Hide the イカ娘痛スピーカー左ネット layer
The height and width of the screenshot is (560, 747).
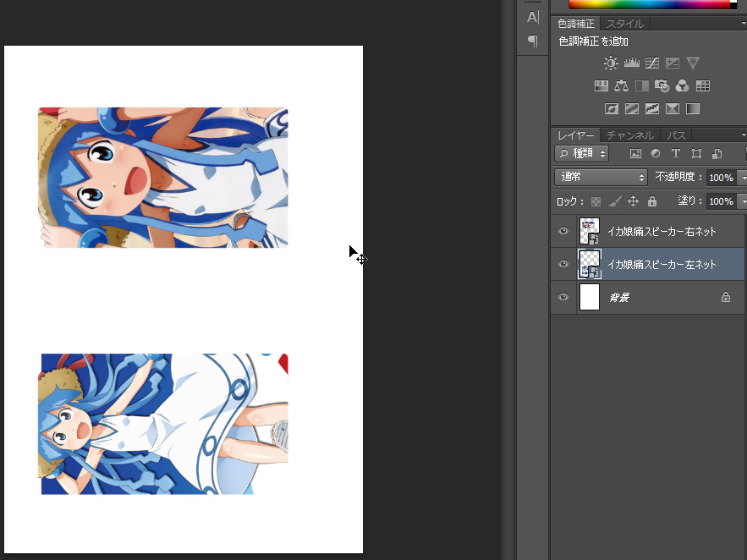(563, 264)
